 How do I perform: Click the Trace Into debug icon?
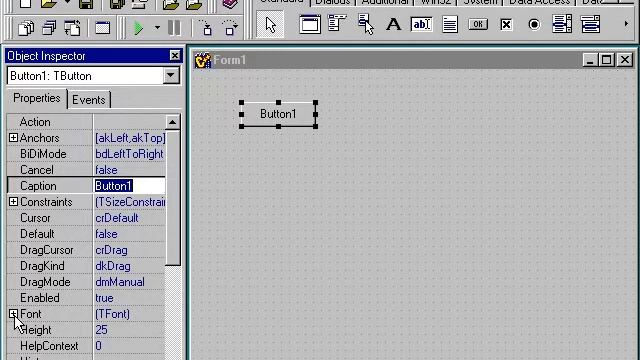(207, 28)
